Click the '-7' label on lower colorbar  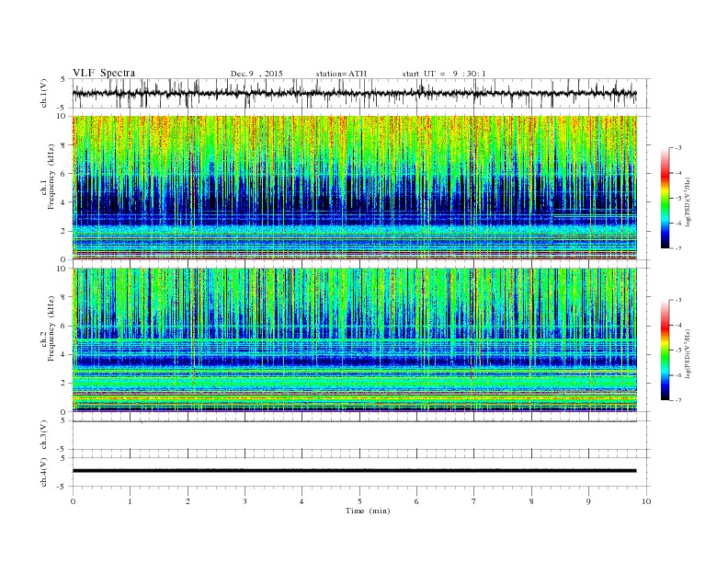click(677, 400)
